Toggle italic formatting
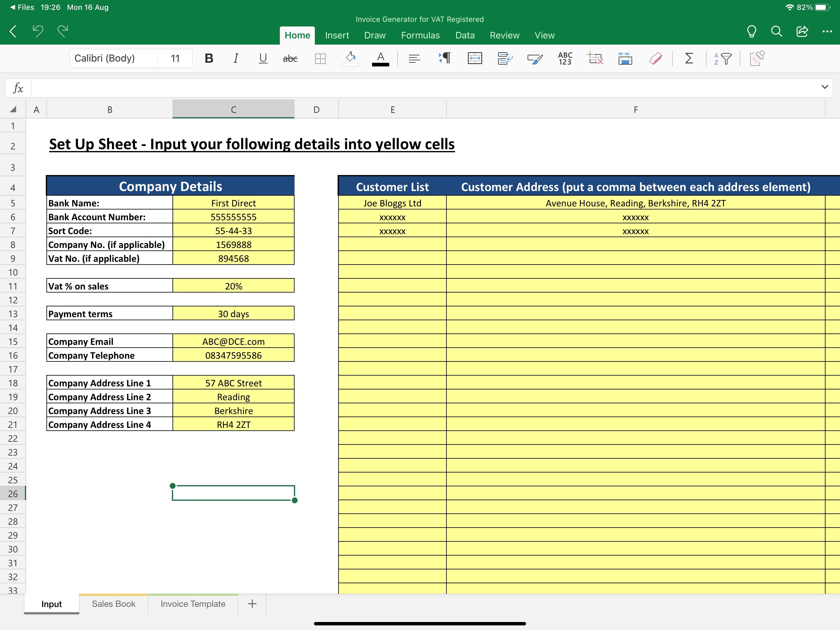 pos(236,58)
